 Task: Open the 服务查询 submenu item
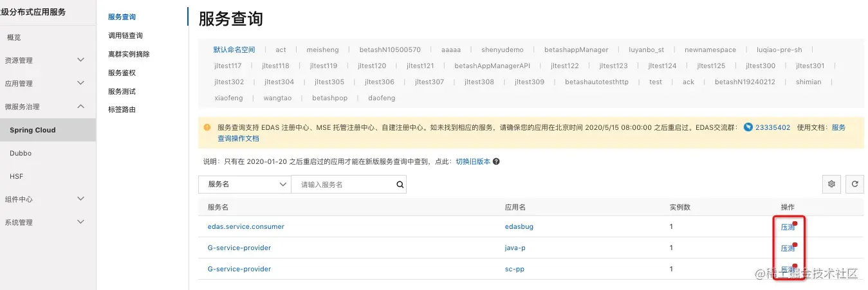[122, 17]
